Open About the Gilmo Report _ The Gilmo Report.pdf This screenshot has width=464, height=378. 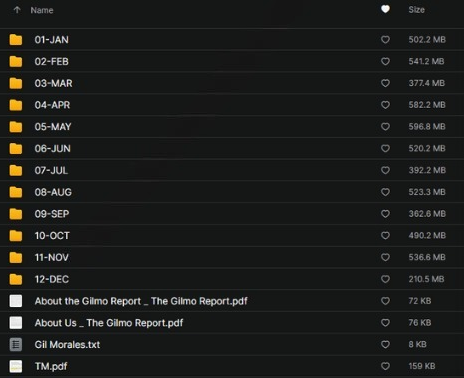pos(141,301)
